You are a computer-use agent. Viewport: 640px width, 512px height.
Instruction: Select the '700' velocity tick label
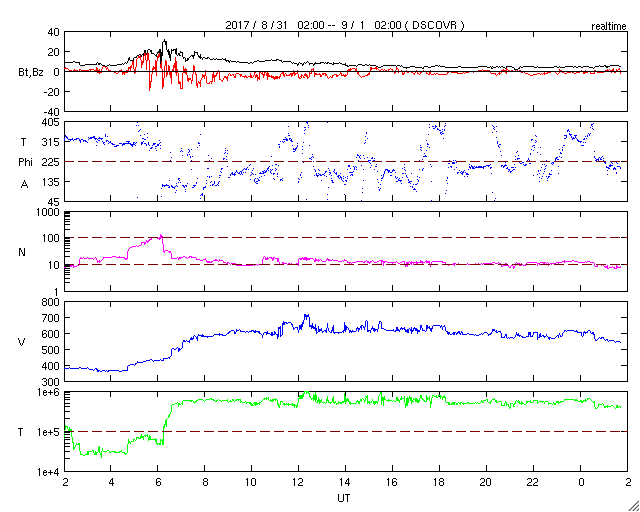tap(52, 318)
